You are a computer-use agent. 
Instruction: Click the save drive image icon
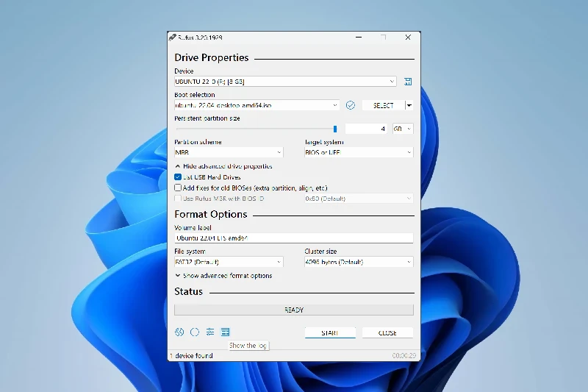pos(408,82)
